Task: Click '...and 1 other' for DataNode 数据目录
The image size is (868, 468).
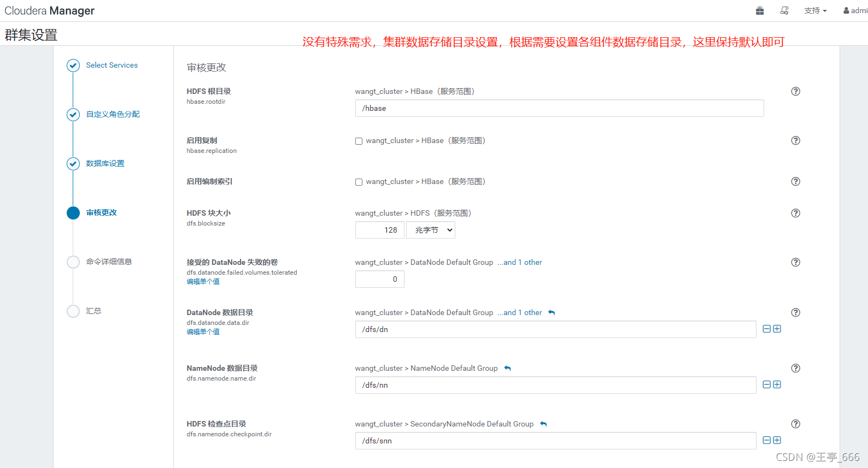Action: click(520, 312)
